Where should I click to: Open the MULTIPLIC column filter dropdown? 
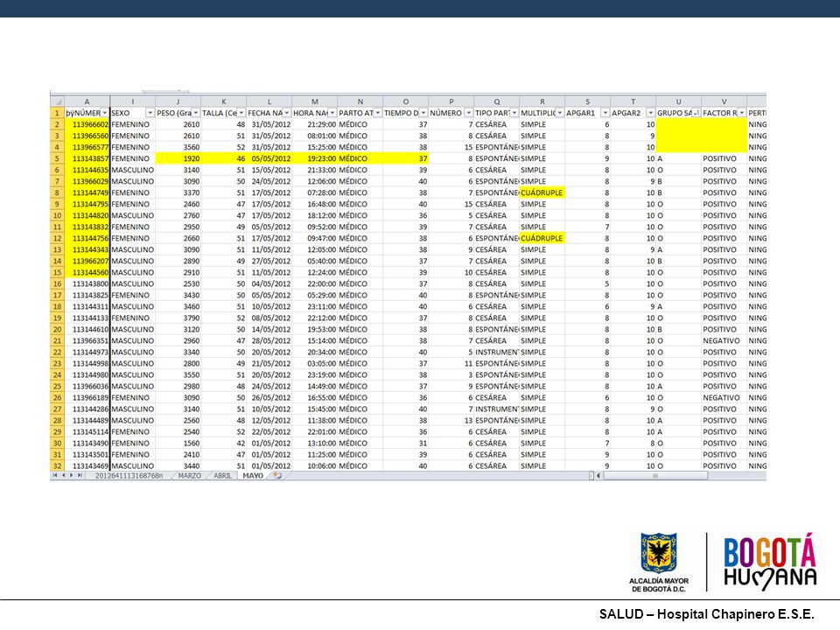coord(560,113)
